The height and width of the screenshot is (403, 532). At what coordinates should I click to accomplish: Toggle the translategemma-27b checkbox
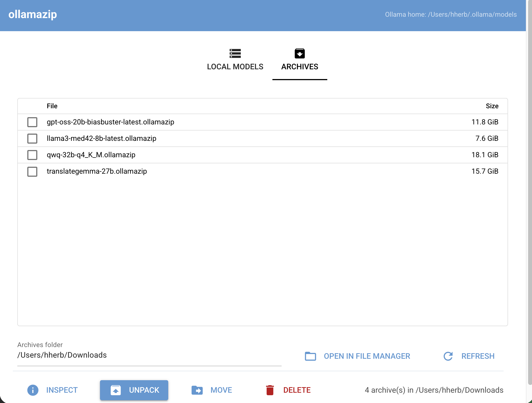[x=32, y=171]
